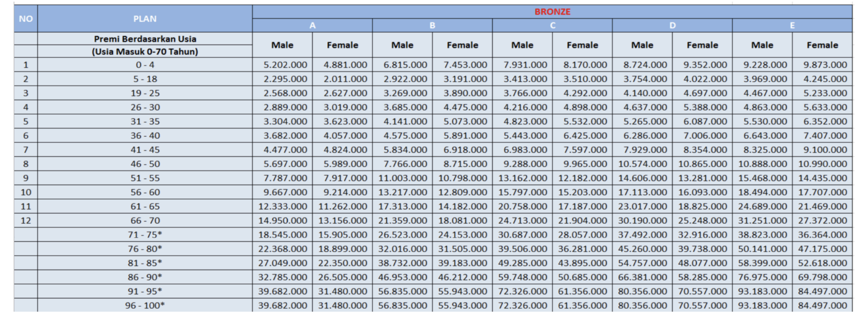This screenshot has width=868, height=317.
Task: Click the 71 - 75* age range cell
Action: click(x=145, y=235)
